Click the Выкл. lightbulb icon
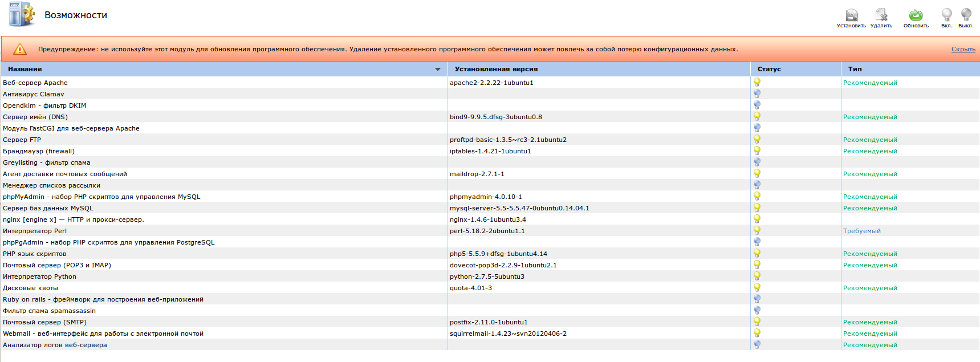The width and height of the screenshot is (980, 362). [966, 15]
